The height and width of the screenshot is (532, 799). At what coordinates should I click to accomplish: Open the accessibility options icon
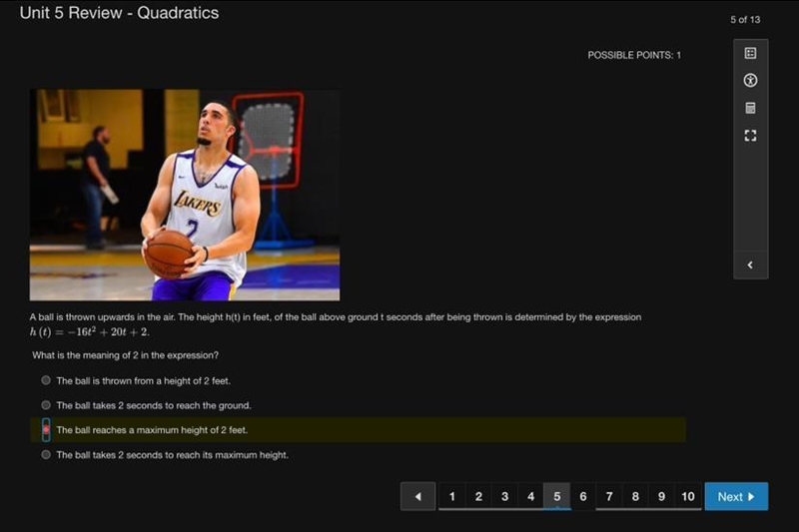click(x=750, y=81)
